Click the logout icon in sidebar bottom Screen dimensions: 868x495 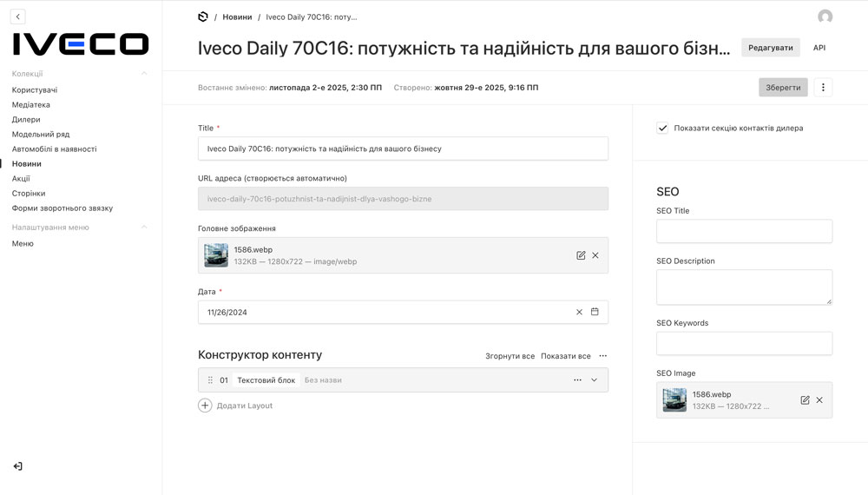(17, 466)
